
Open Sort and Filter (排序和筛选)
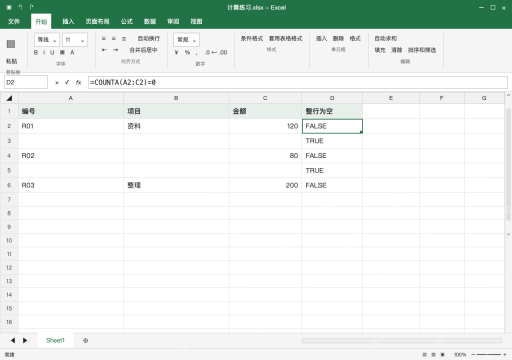tap(422, 50)
